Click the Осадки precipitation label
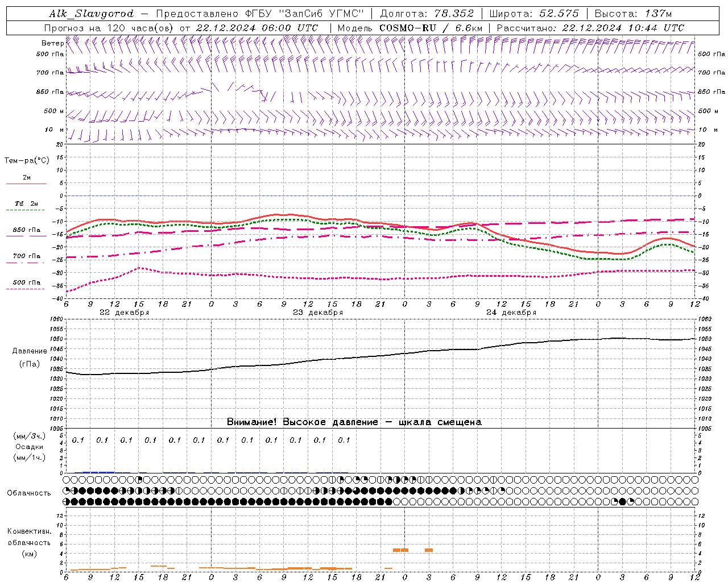The image size is (728, 582). (29, 447)
